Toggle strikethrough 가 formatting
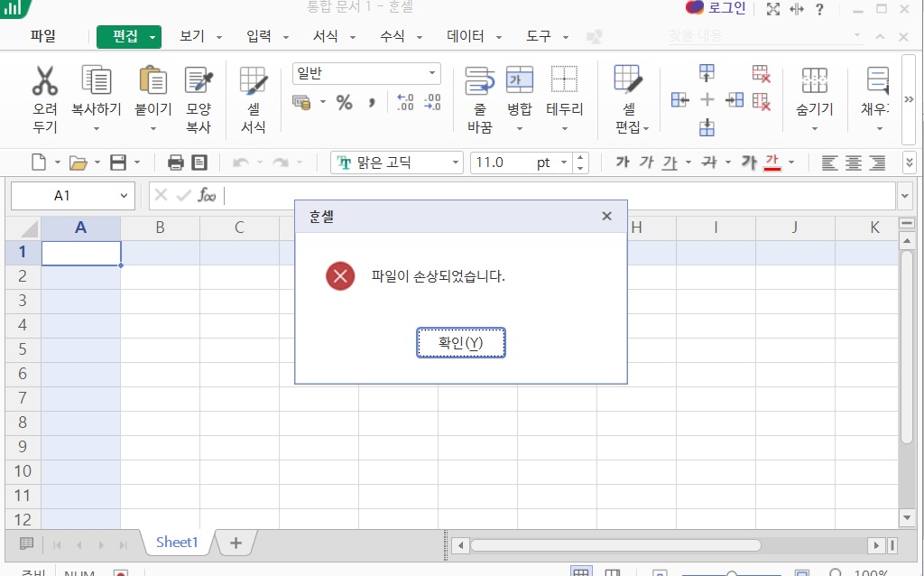Image resolution: width=924 pixels, height=576 pixels. [709, 163]
